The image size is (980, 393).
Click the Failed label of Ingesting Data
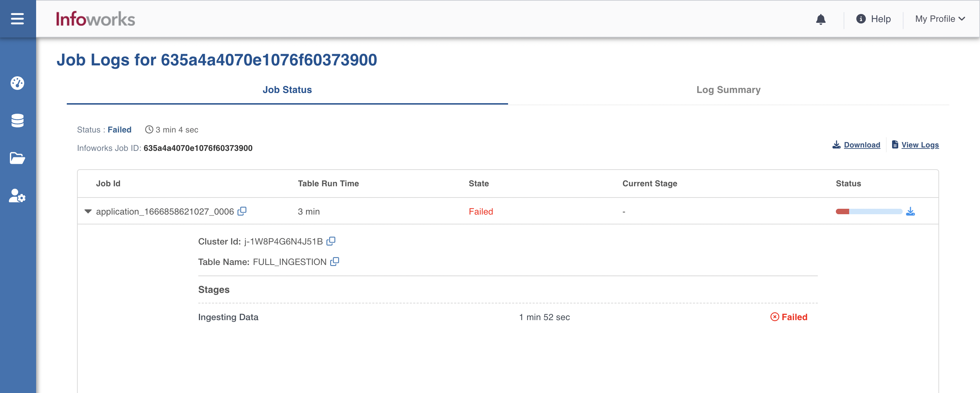(x=794, y=317)
